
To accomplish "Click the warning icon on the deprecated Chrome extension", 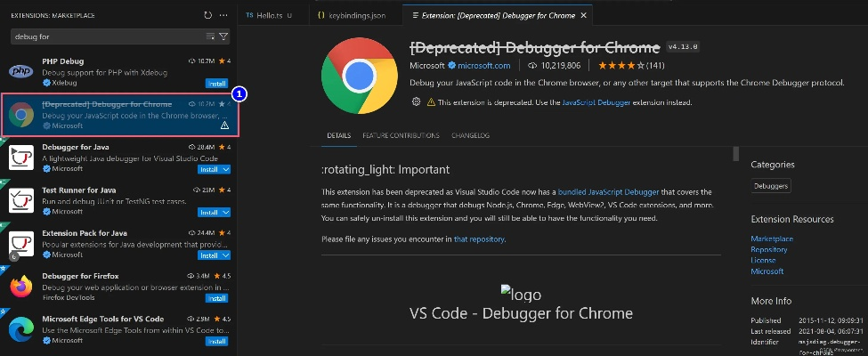I will (x=224, y=125).
